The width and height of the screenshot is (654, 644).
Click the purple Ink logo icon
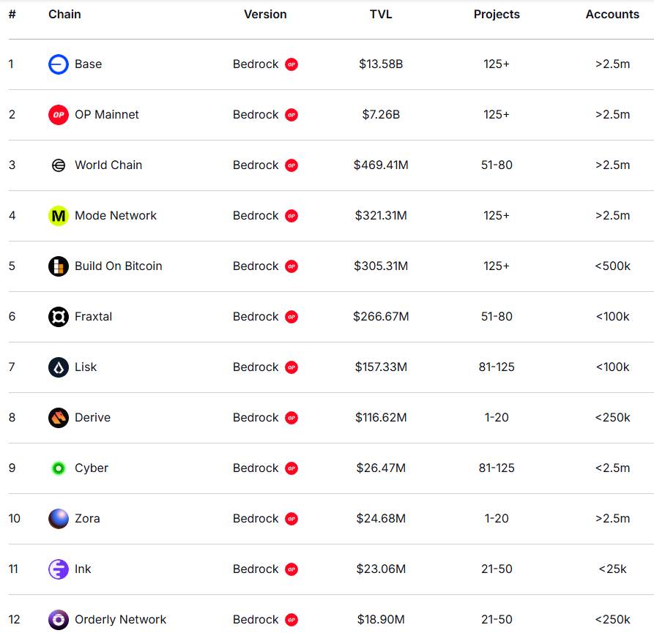tap(59, 569)
